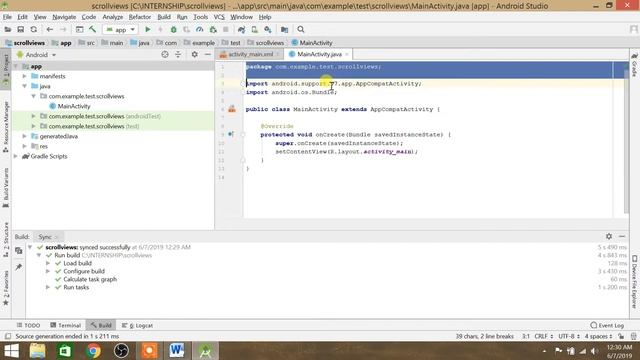Toggle the Build Variants side tab
The width and height of the screenshot is (640, 360).
6,188
